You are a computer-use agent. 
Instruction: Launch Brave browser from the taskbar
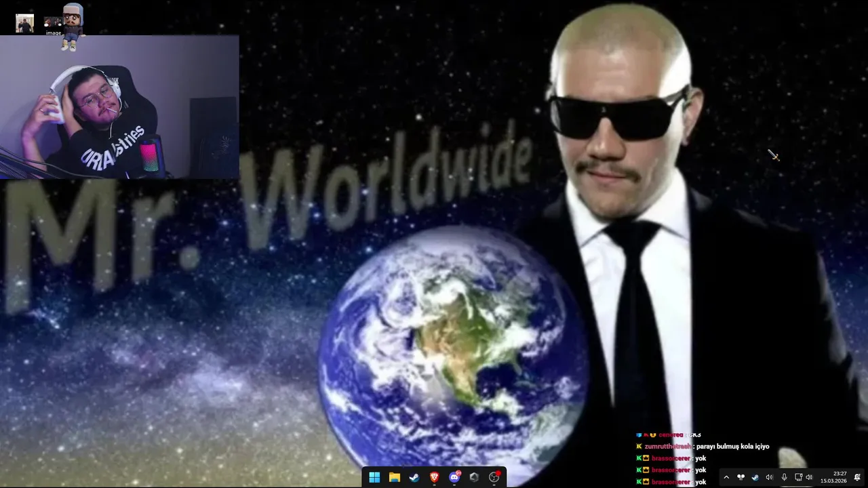tap(434, 477)
